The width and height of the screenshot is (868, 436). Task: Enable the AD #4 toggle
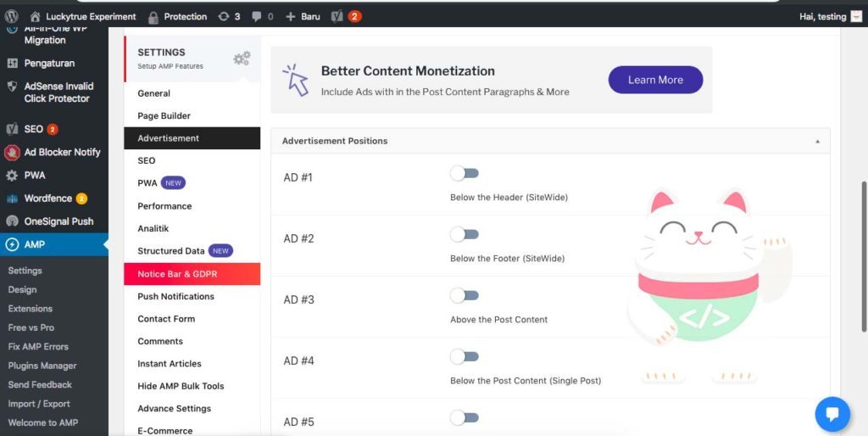(464, 356)
